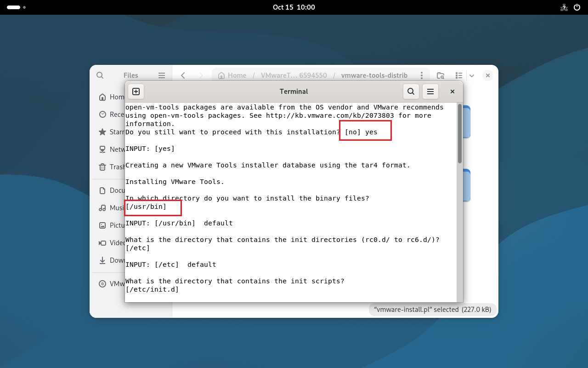Image resolution: width=588 pixels, height=368 pixels.
Task: Click the "vmware-install.pl" selected status text
Action: pyautogui.click(x=433, y=310)
